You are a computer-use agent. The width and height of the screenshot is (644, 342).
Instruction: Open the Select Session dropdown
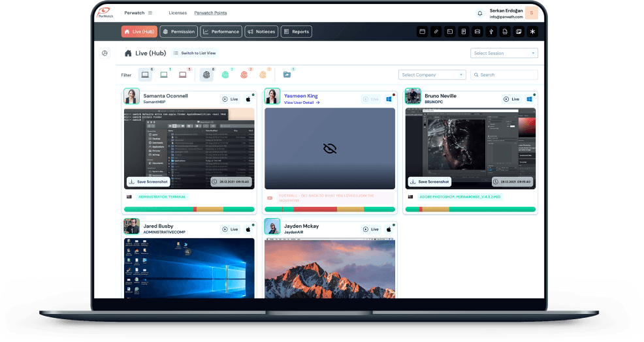point(504,53)
